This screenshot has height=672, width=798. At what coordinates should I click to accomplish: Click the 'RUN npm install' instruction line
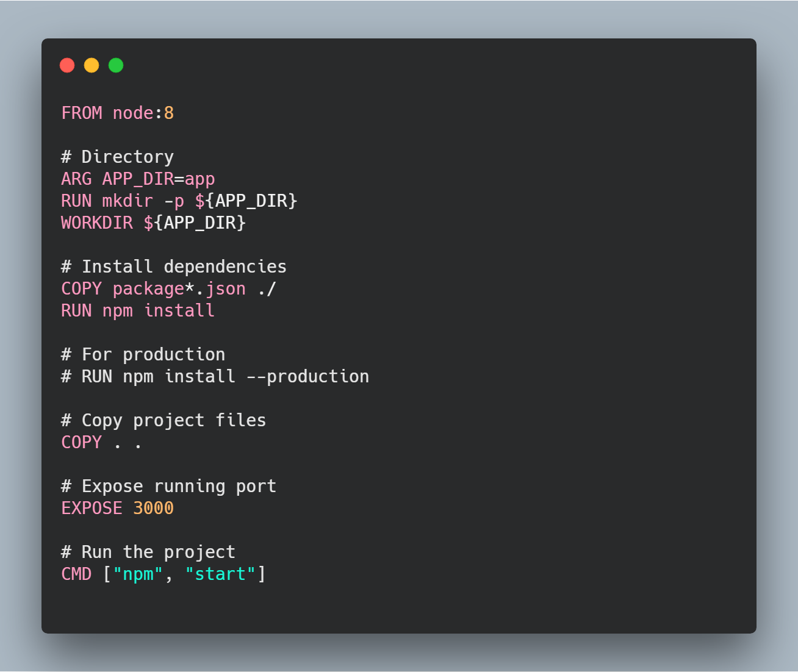[x=138, y=310]
